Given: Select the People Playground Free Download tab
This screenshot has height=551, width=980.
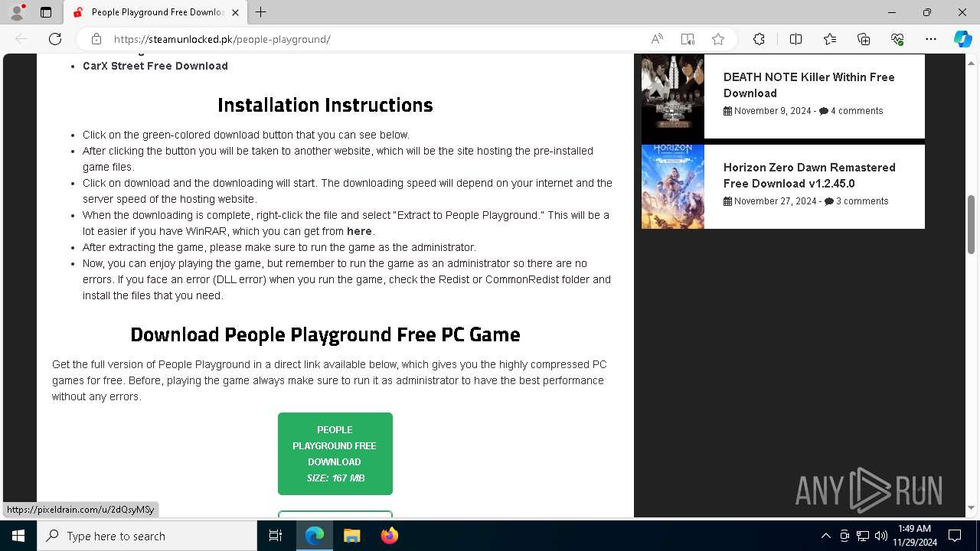Looking at the screenshot, I should point(153,12).
